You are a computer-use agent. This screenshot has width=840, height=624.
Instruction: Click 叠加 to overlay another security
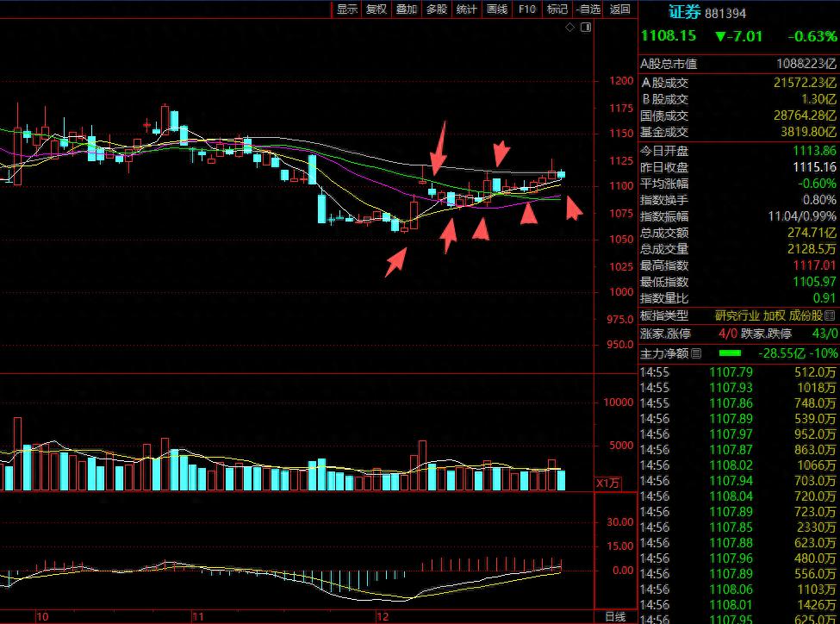pyautogui.click(x=407, y=9)
